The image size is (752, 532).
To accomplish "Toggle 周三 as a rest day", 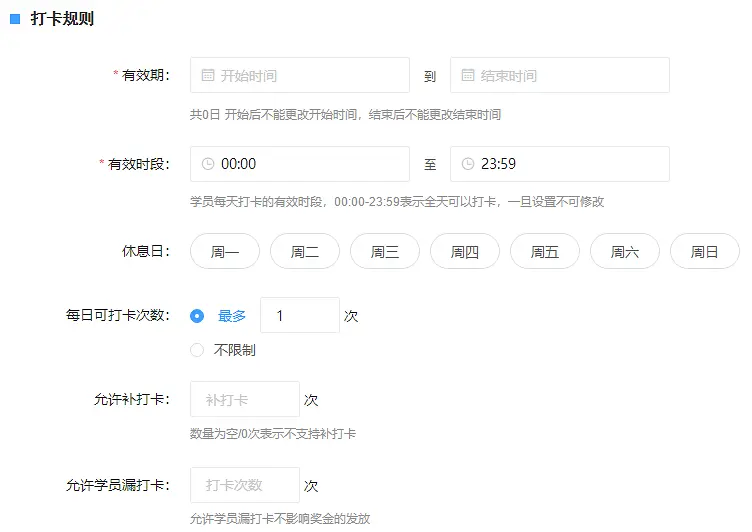I will pos(385,252).
